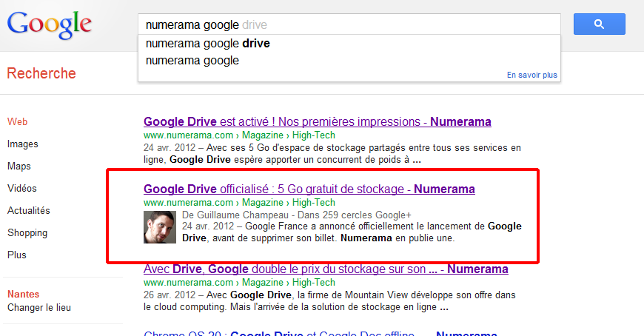Expand the 'Plus' sidebar option
Image resolution: width=644 pixels, height=336 pixels.
pos(17,255)
